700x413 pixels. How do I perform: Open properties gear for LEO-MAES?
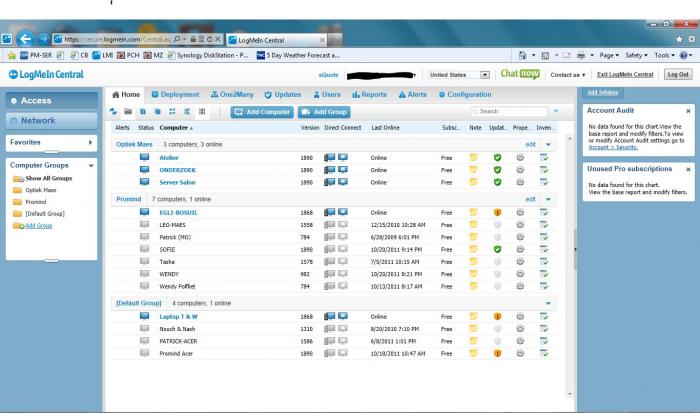coord(520,225)
